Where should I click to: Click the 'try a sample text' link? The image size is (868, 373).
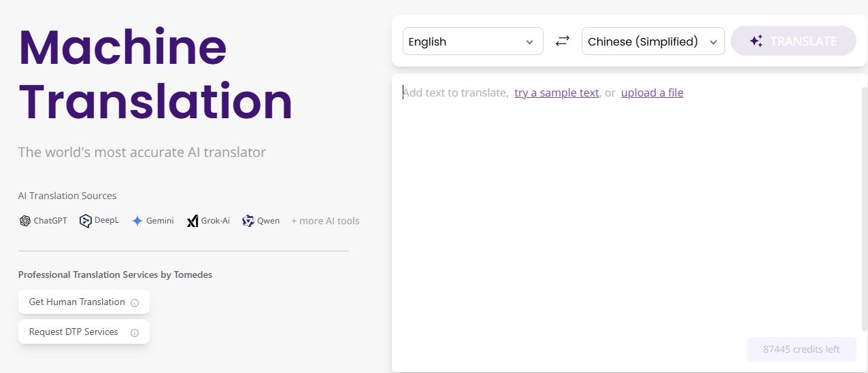pyautogui.click(x=556, y=93)
